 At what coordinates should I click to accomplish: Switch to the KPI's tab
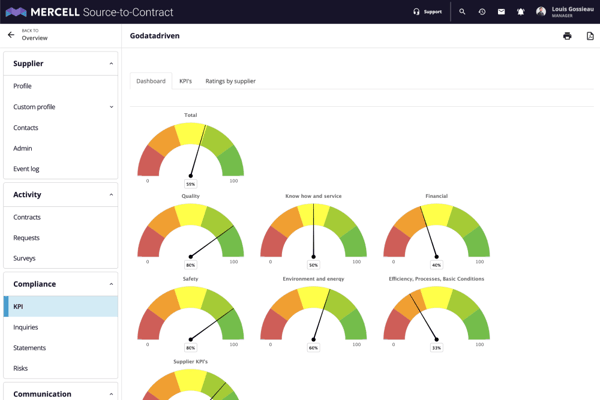[185, 81]
